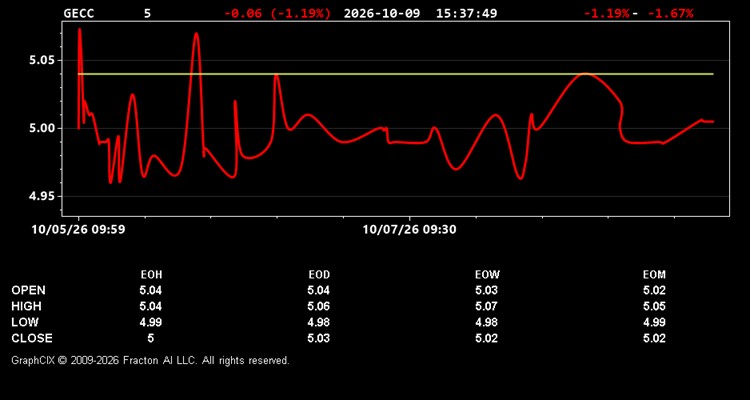
Task: Click the yellow horizontal reference line
Action: coord(396,74)
